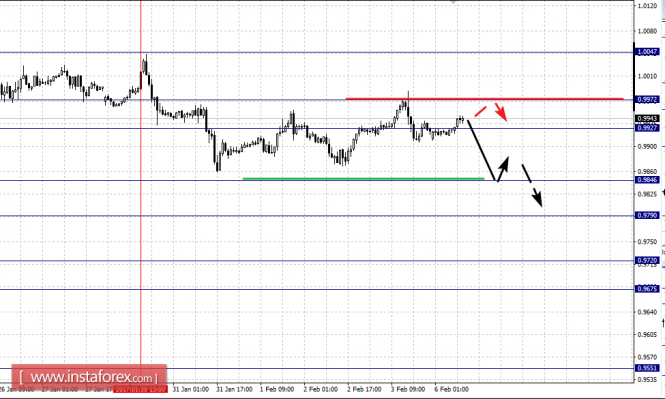665x399 pixels.
Task: Select the 0.9790 target price label
Action: click(x=647, y=215)
